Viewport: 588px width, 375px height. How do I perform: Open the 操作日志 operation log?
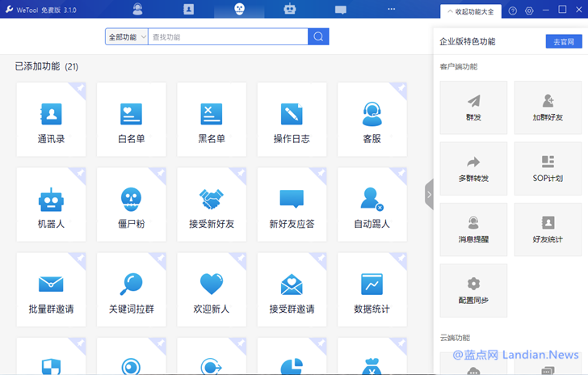(292, 122)
